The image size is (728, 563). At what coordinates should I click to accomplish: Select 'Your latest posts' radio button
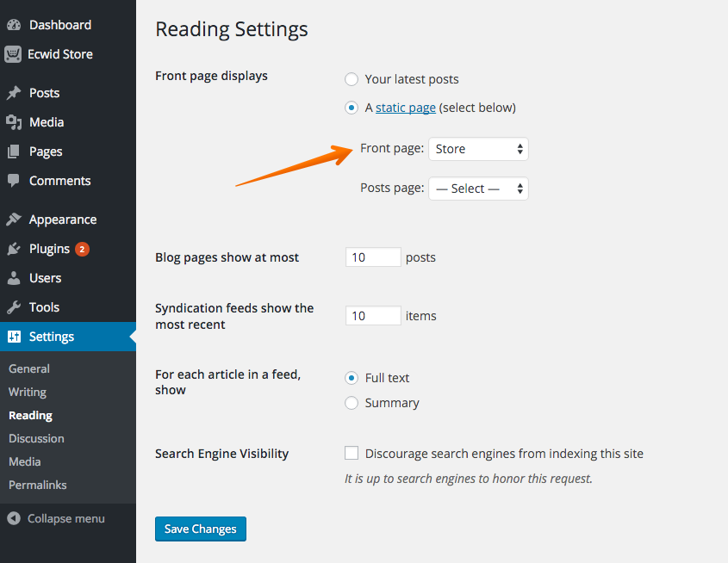[x=352, y=79]
